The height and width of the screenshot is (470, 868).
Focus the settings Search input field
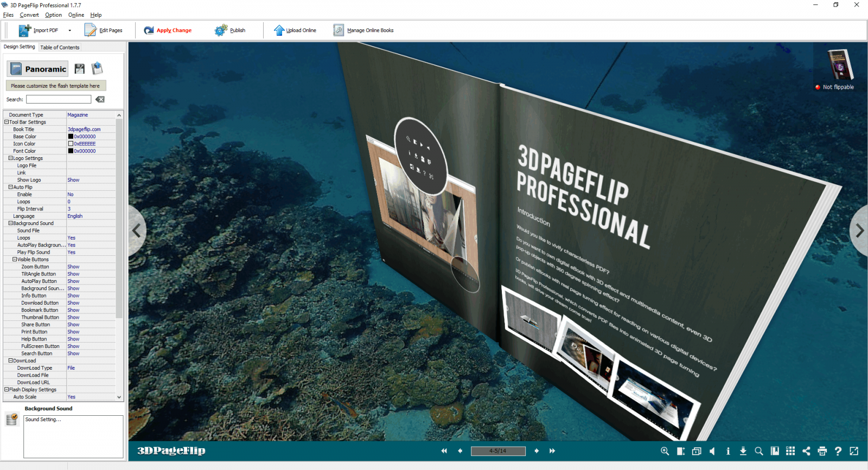(59, 99)
